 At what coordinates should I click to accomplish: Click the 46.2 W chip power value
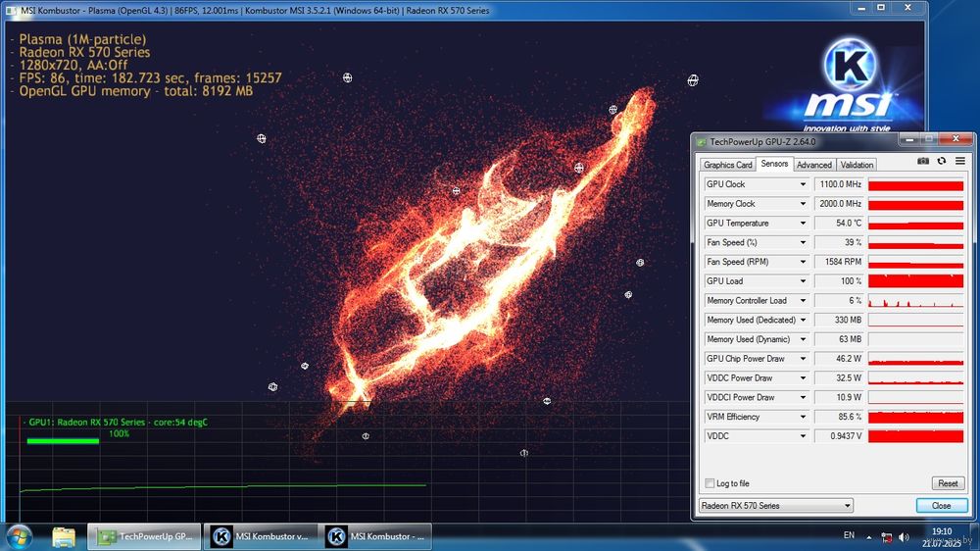(x=840, y=359)
